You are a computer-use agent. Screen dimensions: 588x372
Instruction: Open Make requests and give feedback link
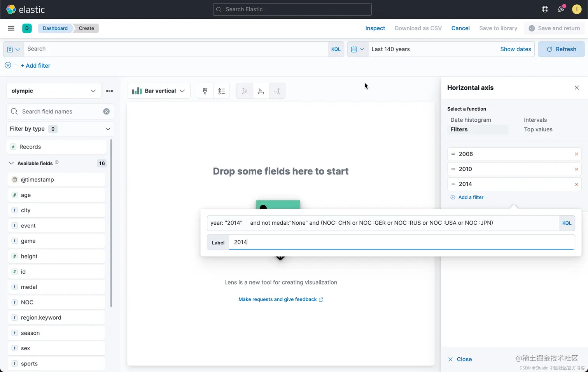(281, 299)
